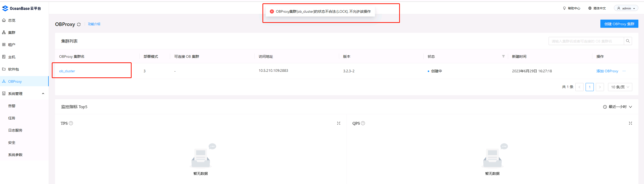
Task: Click the help center lightbulb icon
Action: tap(564, 8)
